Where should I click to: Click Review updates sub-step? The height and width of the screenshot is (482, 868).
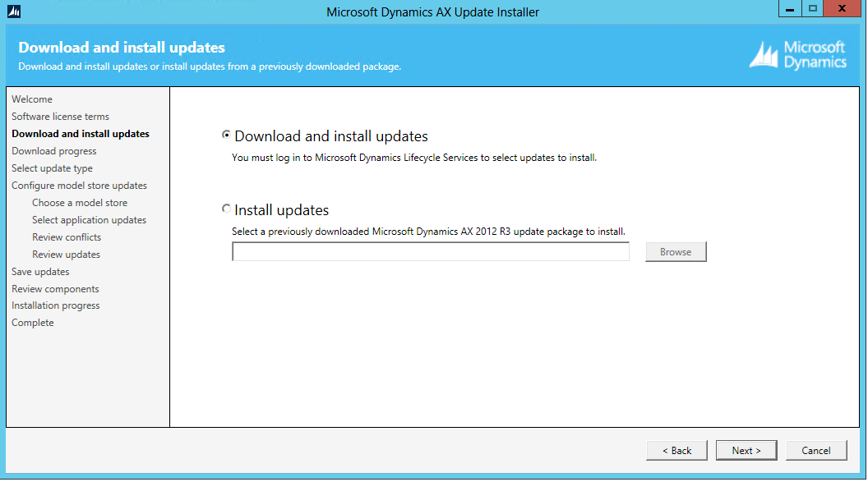[x=66, y=255]
